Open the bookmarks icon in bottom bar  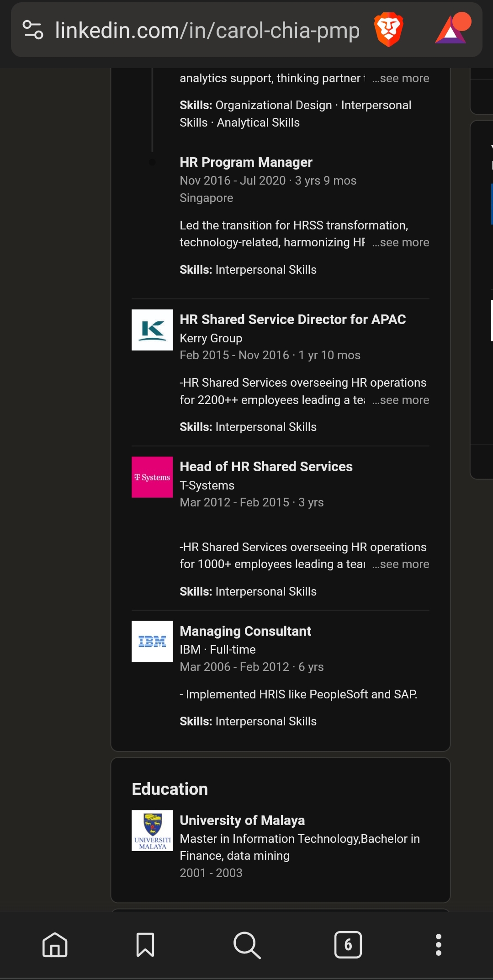(x=145, y=945)
